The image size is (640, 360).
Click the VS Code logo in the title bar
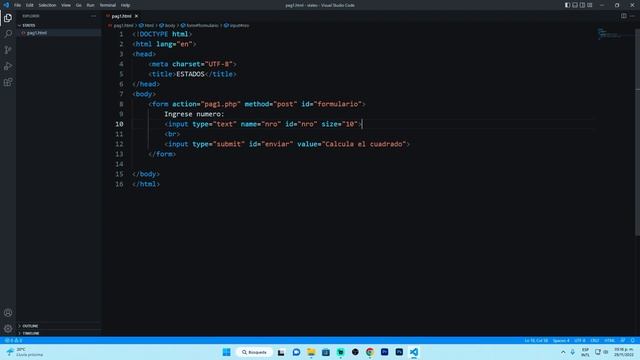6,5
